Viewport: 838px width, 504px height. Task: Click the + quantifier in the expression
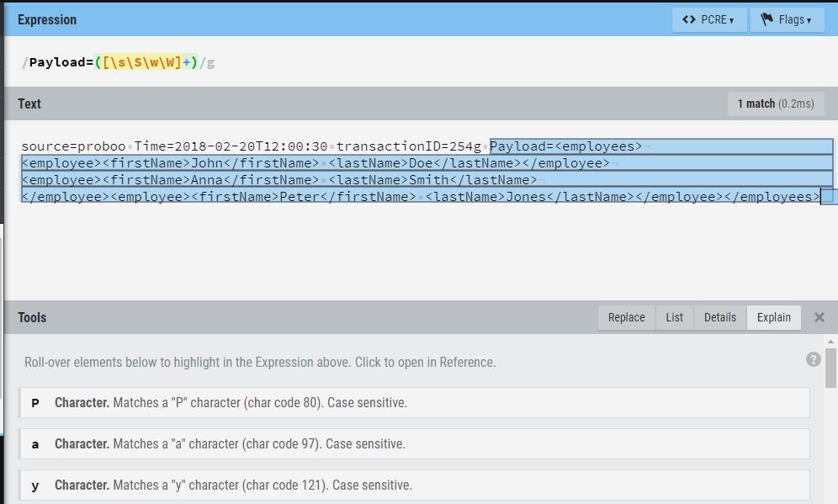[x=186, y=62]
